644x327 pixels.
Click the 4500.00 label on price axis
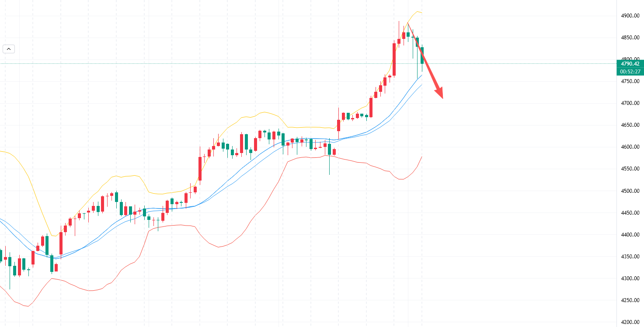tap(630, 191)
